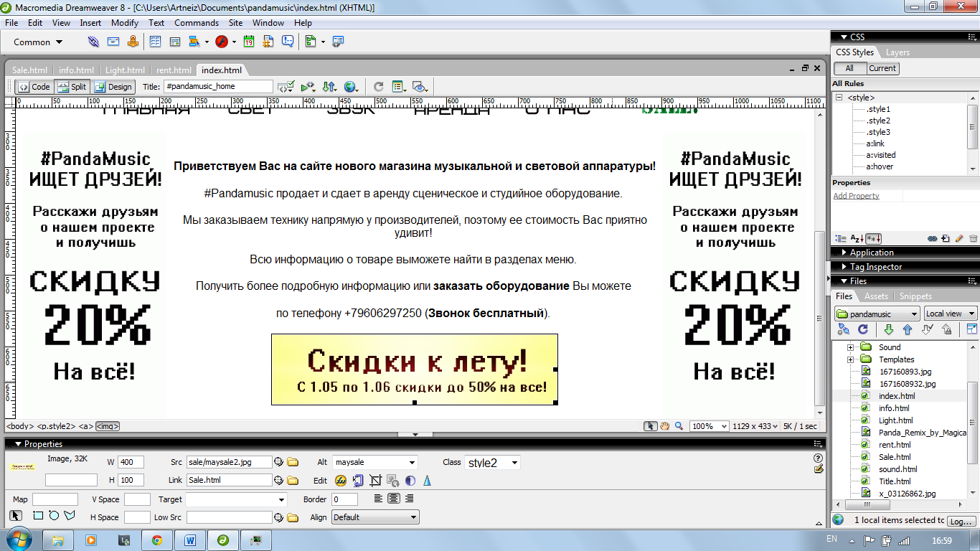Image resolution: width=980 pixels, height=551 pixels.
Task: Show only set properties in CSS panel
Action: click(x=873, y=238)
